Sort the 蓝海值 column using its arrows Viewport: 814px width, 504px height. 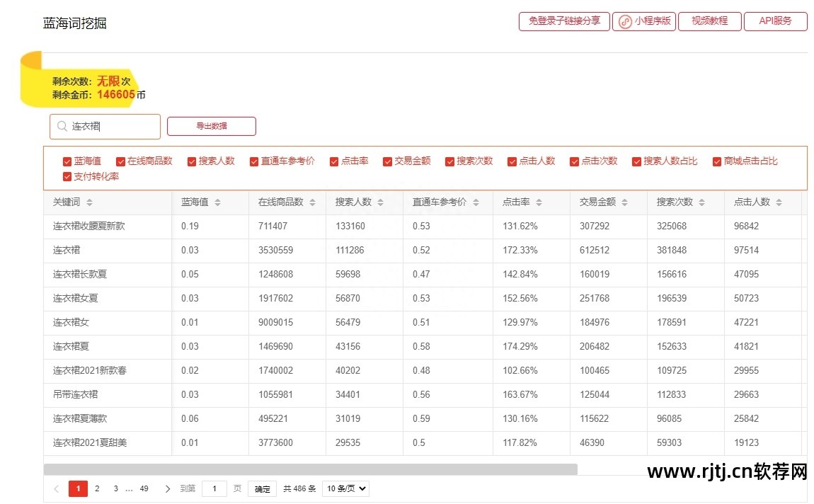(x=217, y=202)
